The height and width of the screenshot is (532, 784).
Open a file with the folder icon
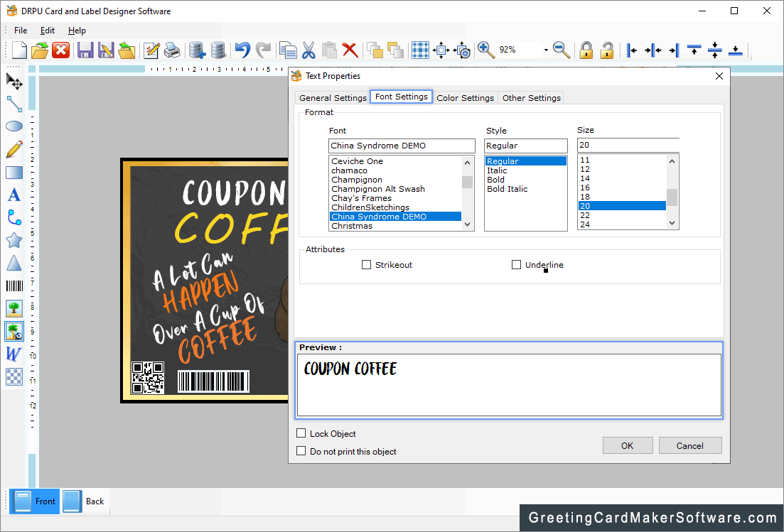40,50
